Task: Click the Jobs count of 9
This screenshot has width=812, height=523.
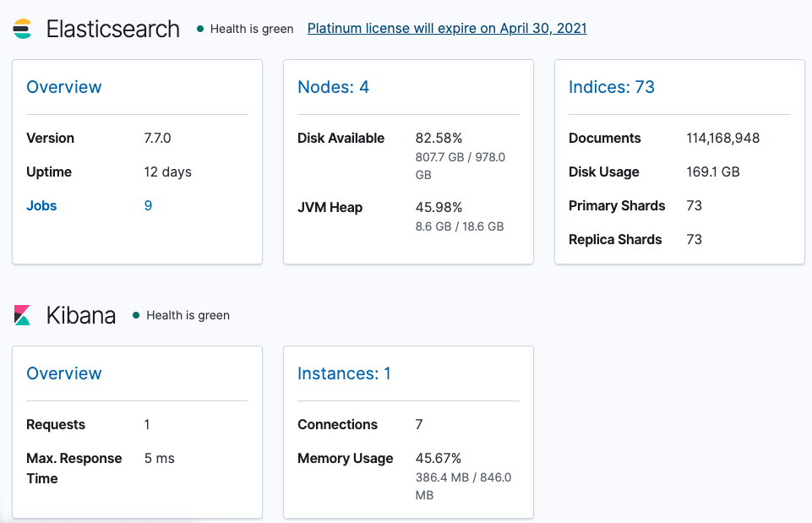Action: [x=147, y=205]
